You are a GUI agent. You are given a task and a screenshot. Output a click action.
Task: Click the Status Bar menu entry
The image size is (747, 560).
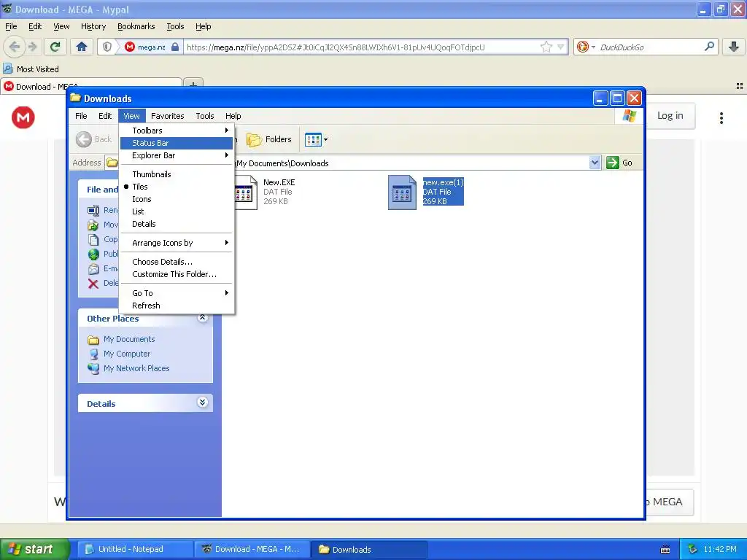point(177,143)
